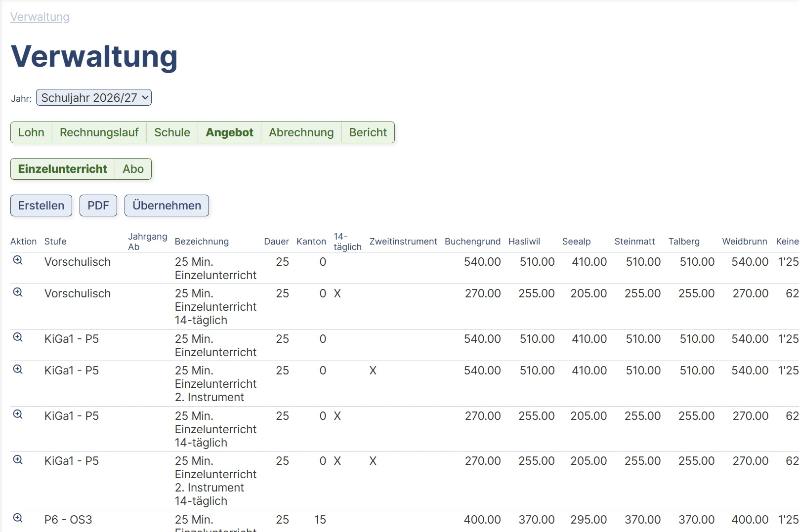Viewport: 799px width, 532px height.
Task: Open details icon for first Vorschulisch row
Action: 18,260
